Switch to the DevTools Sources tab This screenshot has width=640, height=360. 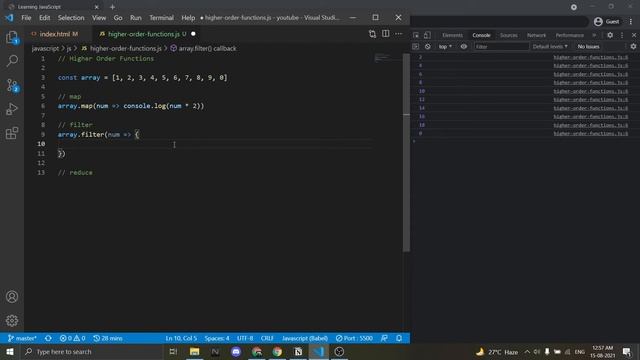click(x=509, y=35)
